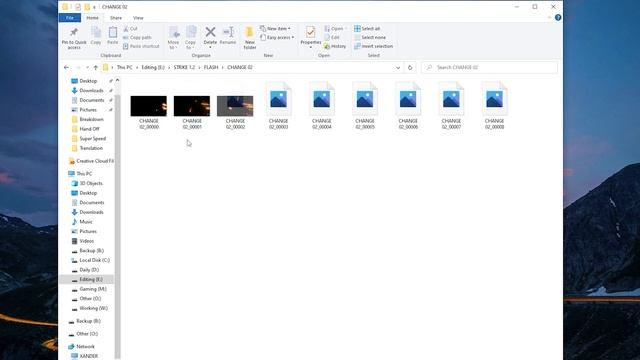640x360 pixels.
Task: Select file CHANGE 02_00007
Action: point(451,105)
